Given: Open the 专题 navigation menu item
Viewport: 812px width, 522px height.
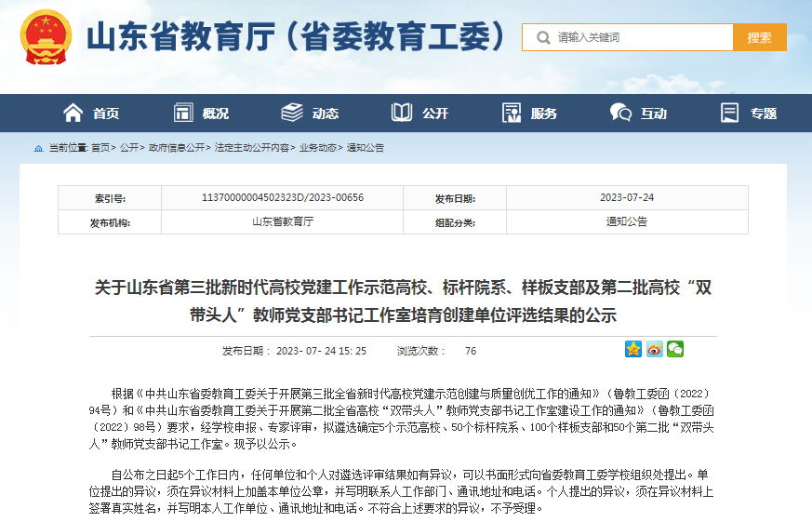Looking at the screenshot, I should [x=764, y=114].
